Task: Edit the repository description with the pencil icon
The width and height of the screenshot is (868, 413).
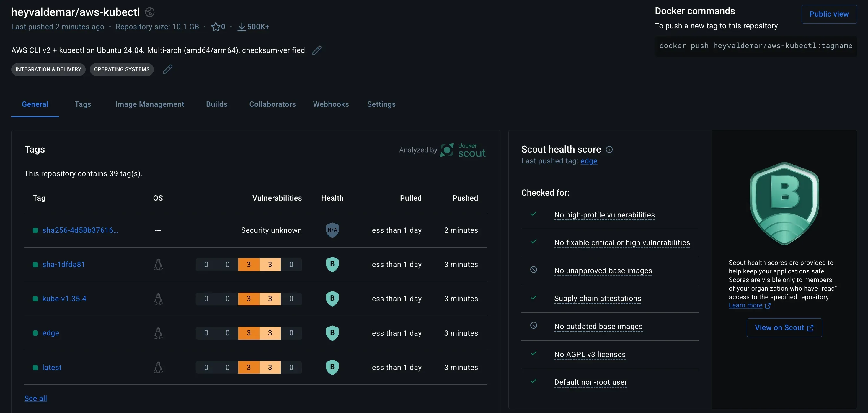Action: tap(317, 50)
